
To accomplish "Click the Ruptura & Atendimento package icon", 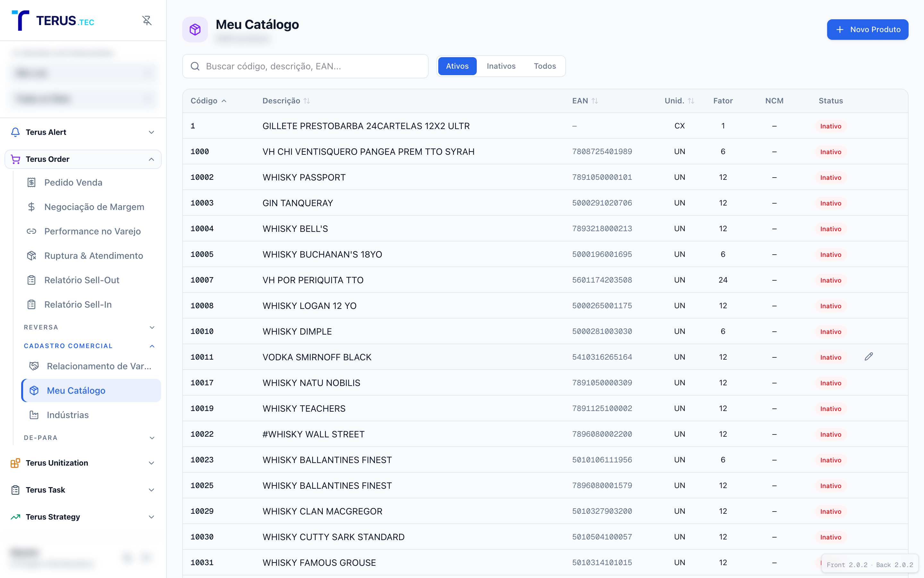I will click(x=31, y=256).
